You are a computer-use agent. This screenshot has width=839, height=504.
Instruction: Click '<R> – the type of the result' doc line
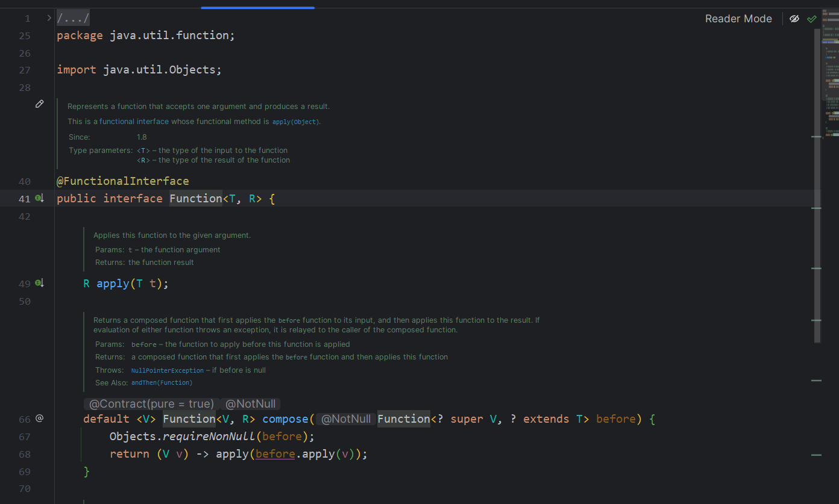pos(213,160)
